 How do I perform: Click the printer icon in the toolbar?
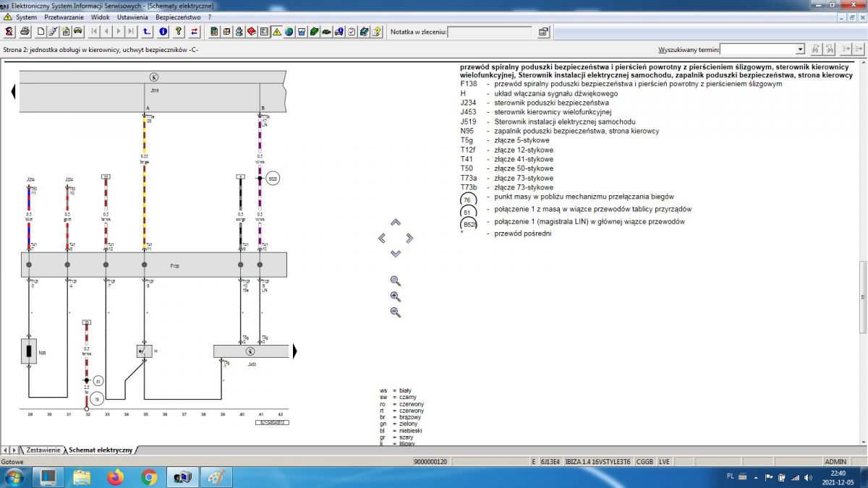point(25,32)
